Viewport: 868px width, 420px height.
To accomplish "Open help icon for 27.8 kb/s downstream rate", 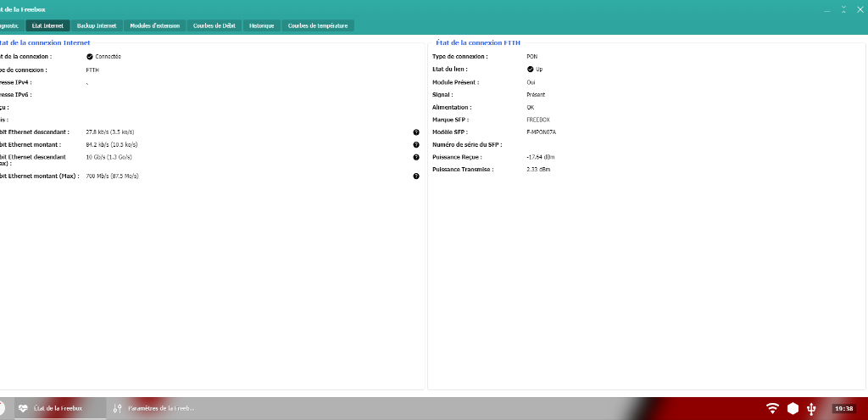I will 416,132.
